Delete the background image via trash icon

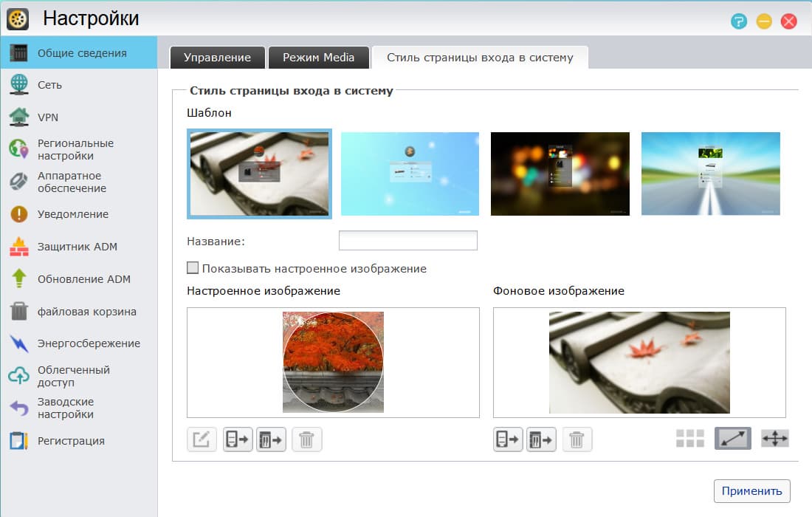click(x=577, y=439)
